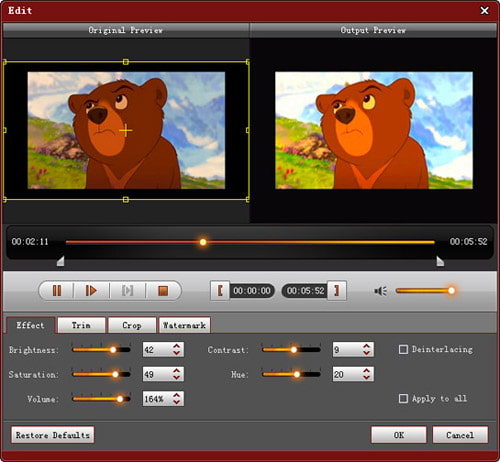500x462 pixels.
Task: Click the top-left crop corner handle
Action: (5, 62)
